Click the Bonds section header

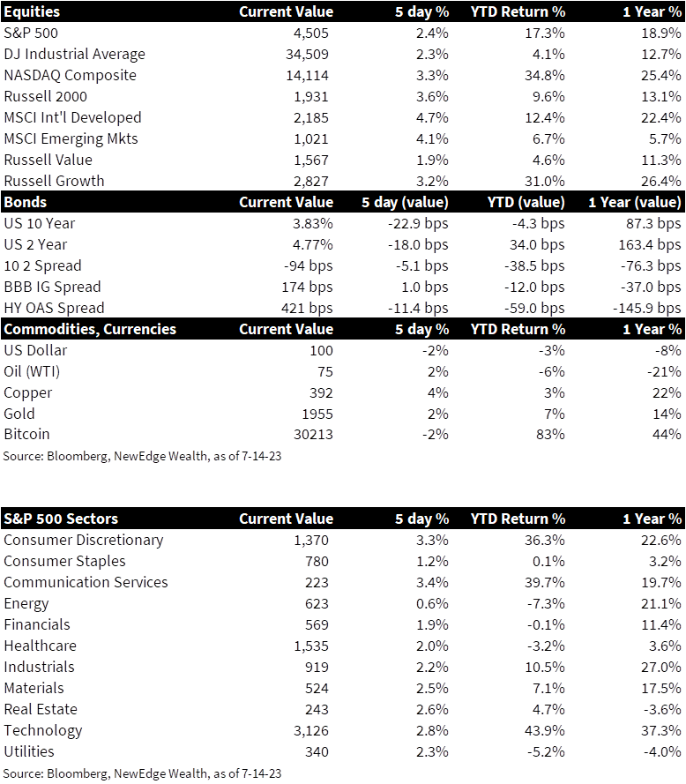pyautogui.click(x=26, y=202)
